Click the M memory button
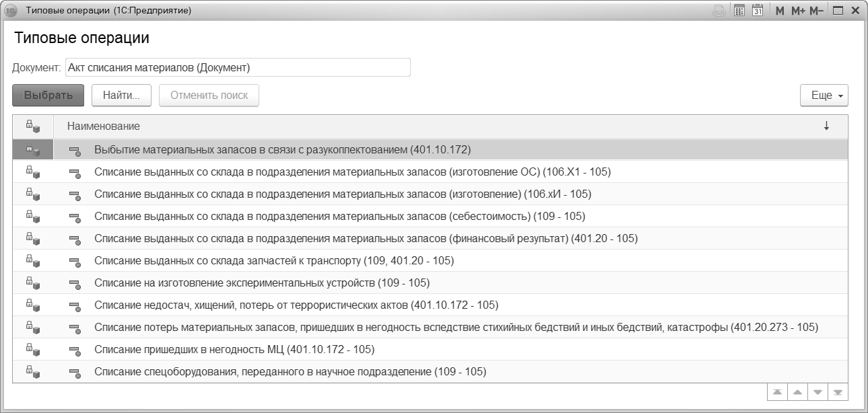 (x=780, y=11)
